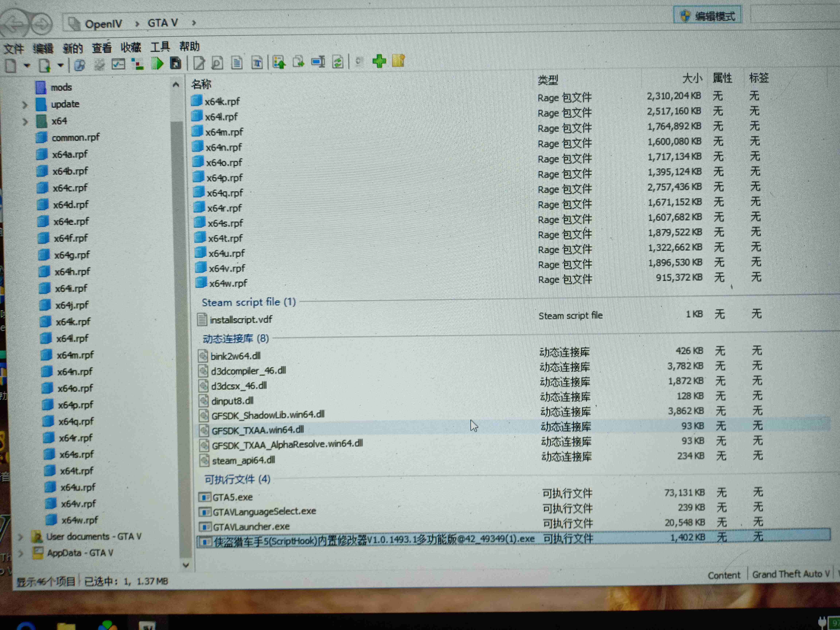Click OpenIV in the address breadcrumb
This screenshot has width=840, height=630.
click(103, 24)
